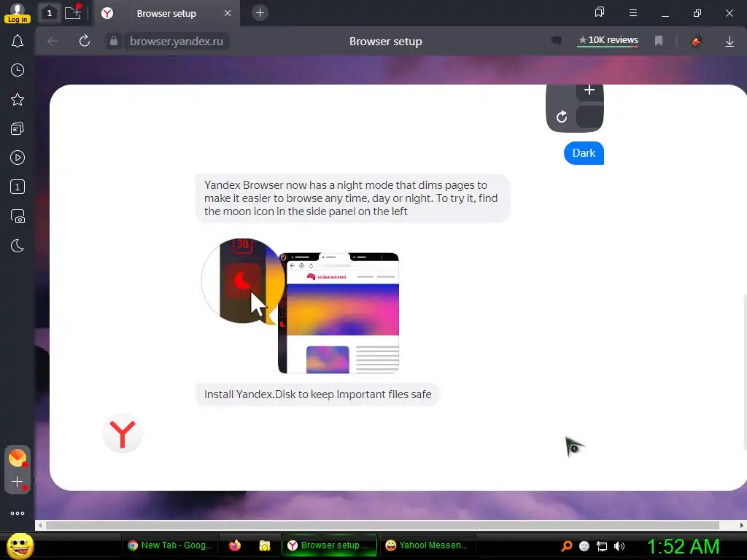Click the night mode description message

point(353,198)
